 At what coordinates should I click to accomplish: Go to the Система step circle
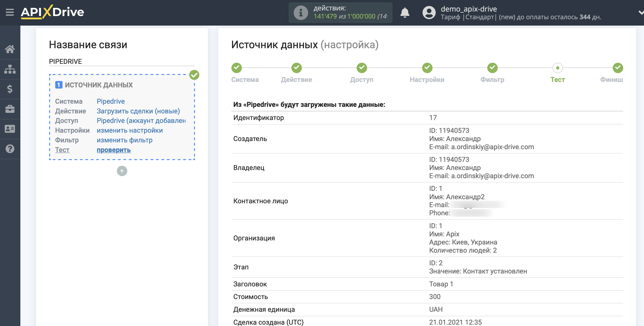(x=236, y=68)
